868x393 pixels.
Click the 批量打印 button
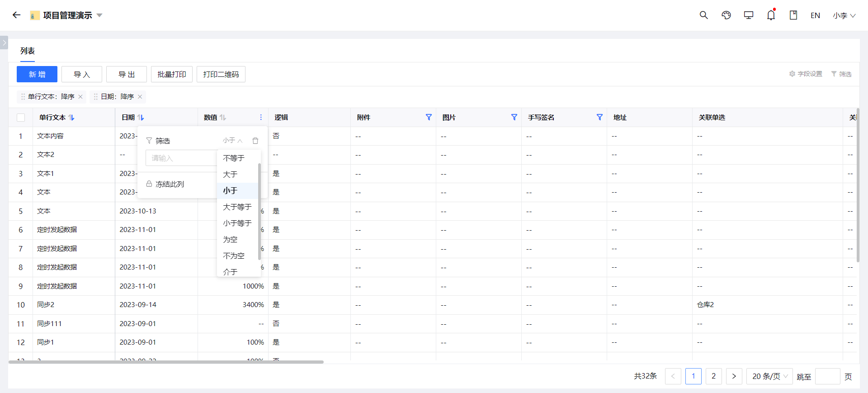tap(172, 74)
